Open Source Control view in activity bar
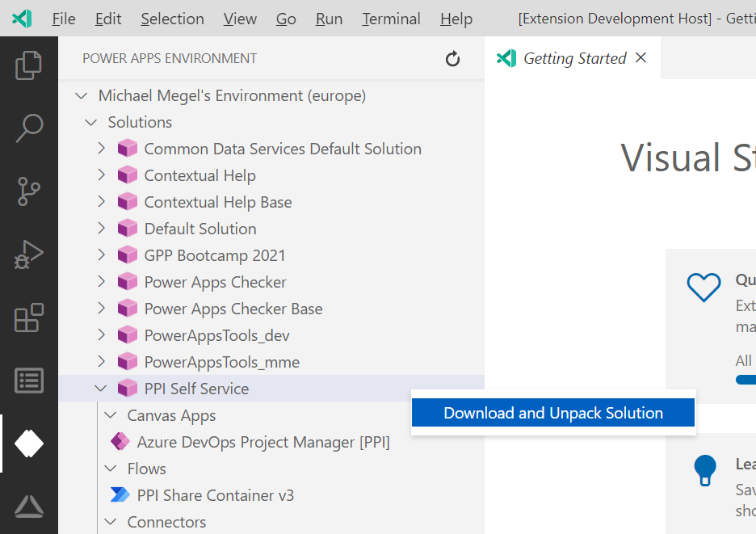This screenshot has height=534, width=756. click(28, 191)
